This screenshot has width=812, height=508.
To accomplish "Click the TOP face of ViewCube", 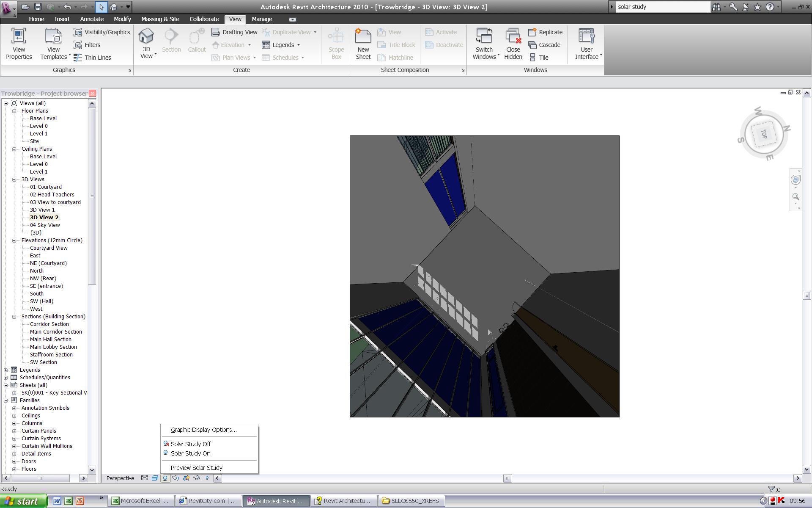I will point(764,134).
